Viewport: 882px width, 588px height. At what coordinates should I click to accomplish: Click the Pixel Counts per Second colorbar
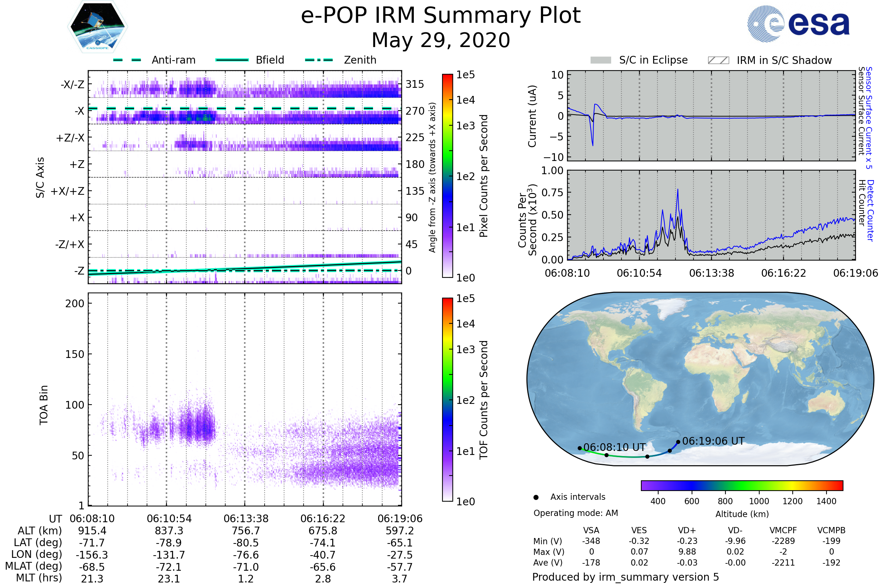447,176
